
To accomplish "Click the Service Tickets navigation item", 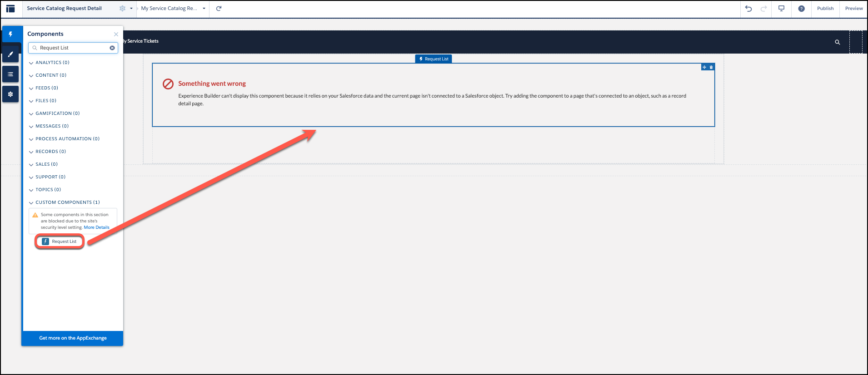I will tap(141, 41).
